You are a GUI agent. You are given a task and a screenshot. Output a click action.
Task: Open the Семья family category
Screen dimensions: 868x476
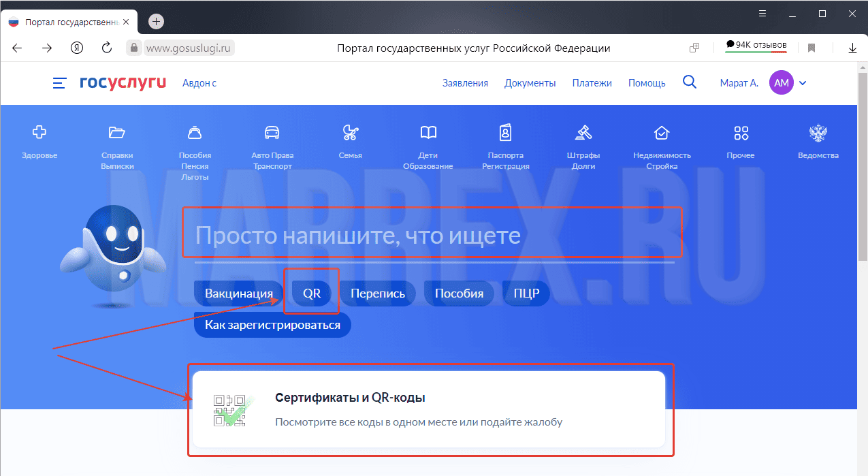(x=350, y=142)
